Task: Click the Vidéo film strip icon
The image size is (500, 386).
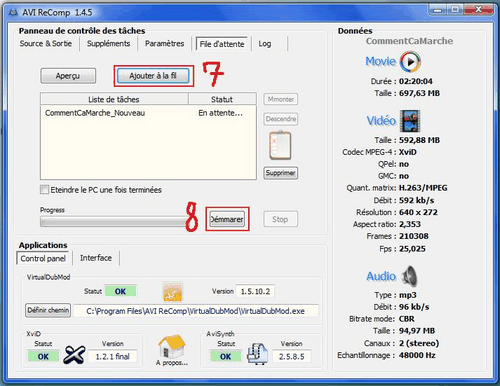Action: pyautogui.click(x=411, y=121)
